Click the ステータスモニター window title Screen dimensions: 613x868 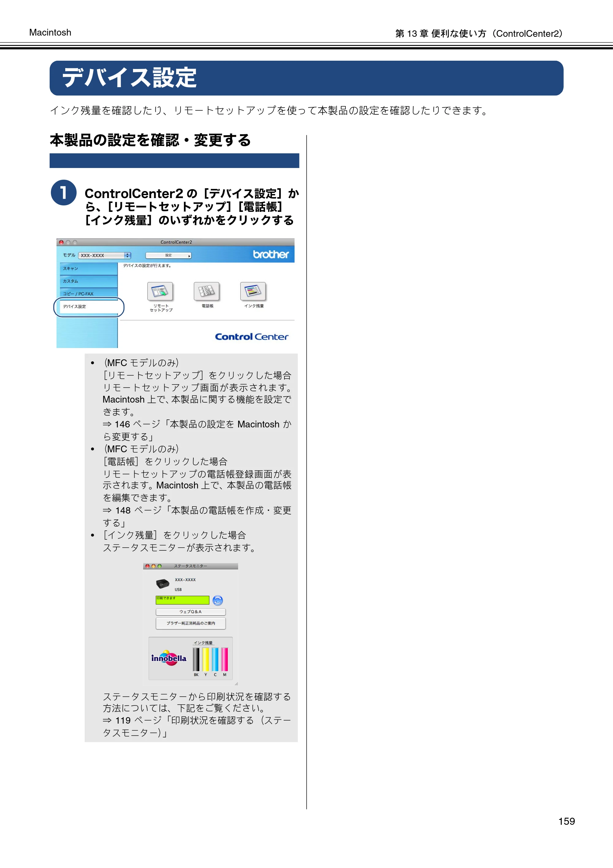pyautogui.click(x=190, y=566)
